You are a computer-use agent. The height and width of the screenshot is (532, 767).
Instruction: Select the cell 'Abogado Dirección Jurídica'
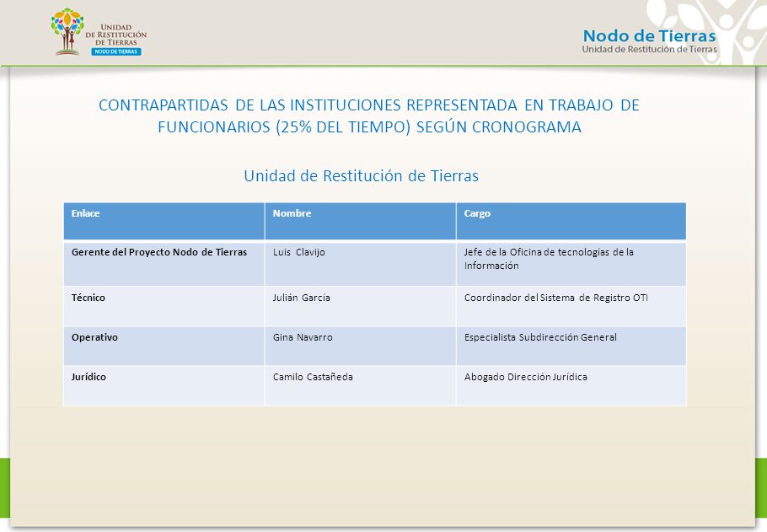[571, 385]
